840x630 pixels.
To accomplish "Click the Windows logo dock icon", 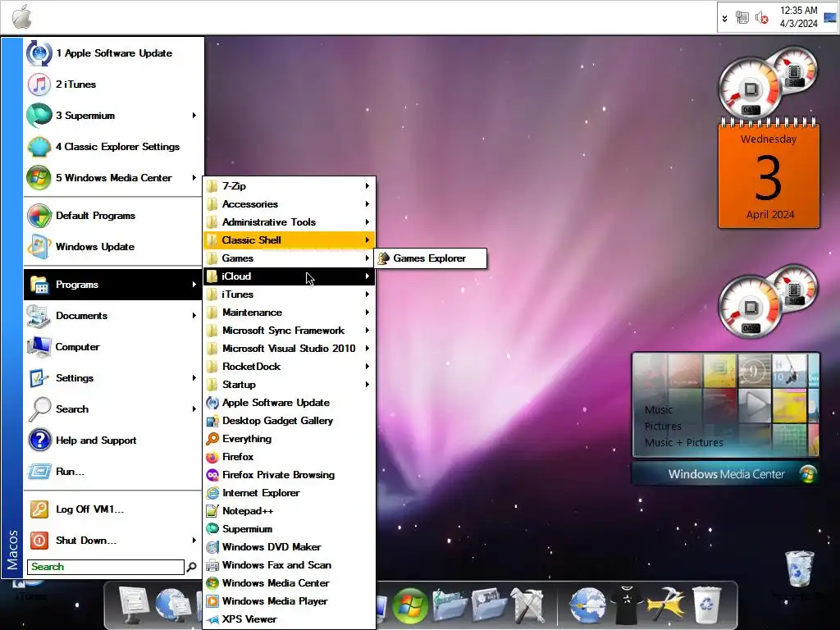I will [x=410, y=606].
